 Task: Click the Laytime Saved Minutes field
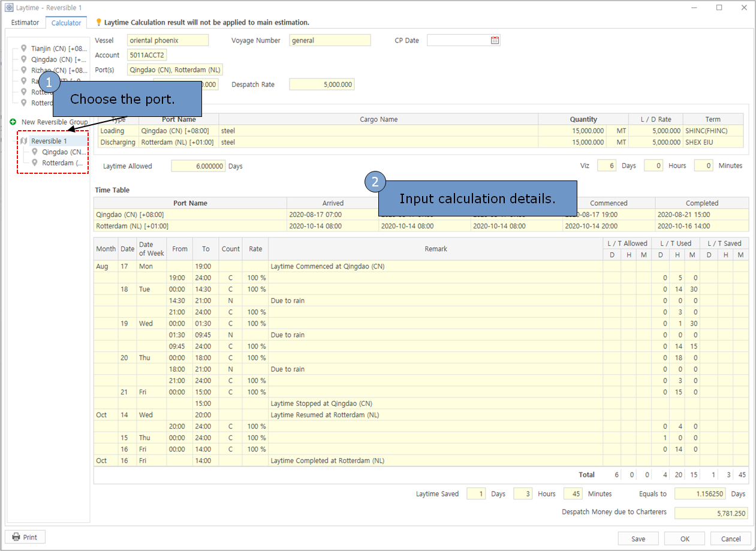point(573,494)
